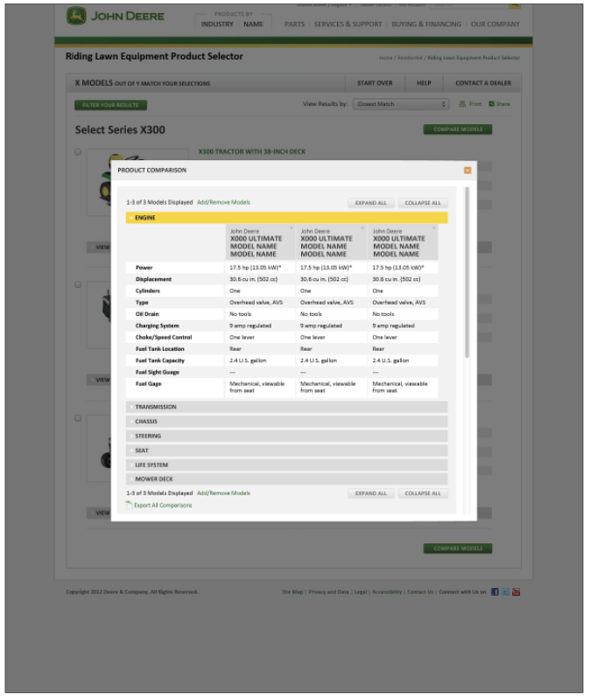Open SERVICES & SUPPORT menu
Viewport: 590px width, 700px height.
[348, 24]
